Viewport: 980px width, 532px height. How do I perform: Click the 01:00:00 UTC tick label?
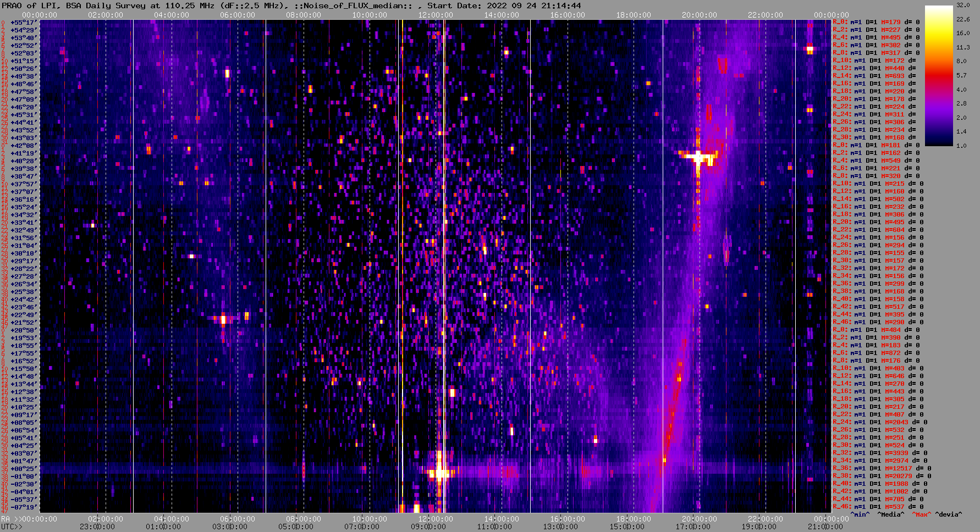tap(163, 527)
